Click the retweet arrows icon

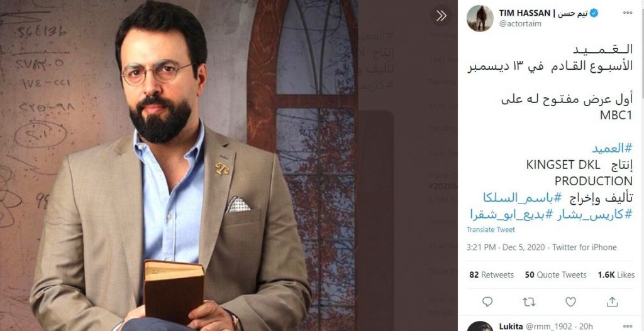tap(529, 302)
